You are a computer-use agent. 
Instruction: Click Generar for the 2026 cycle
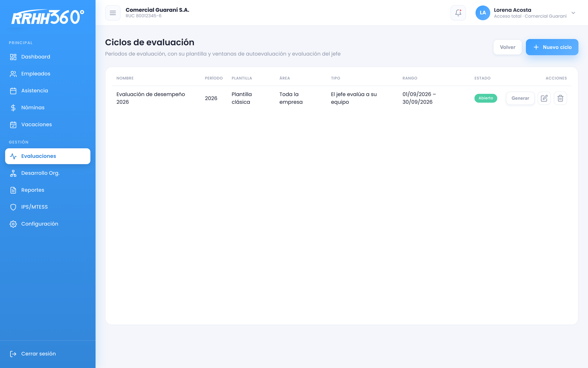pos(520,98)
